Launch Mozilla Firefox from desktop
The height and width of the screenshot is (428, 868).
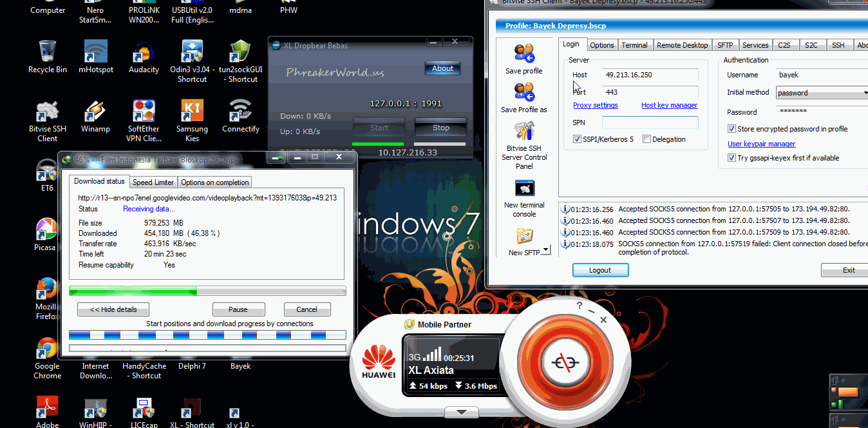coord(46,298)
